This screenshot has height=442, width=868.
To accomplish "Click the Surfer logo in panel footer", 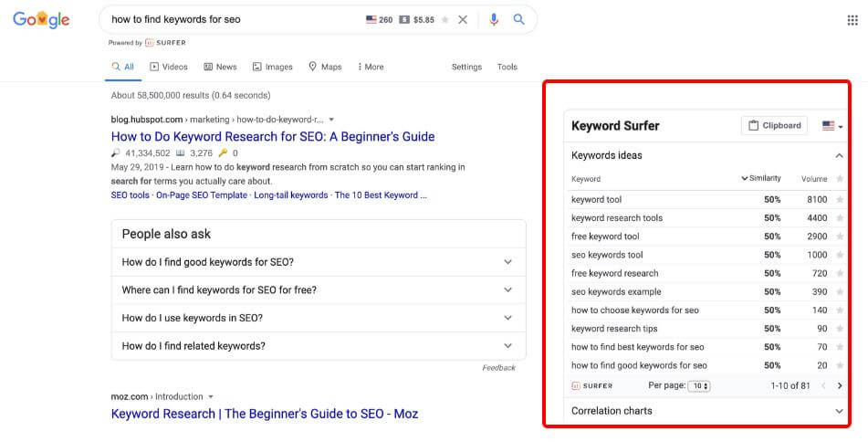I will click(591, 385).
